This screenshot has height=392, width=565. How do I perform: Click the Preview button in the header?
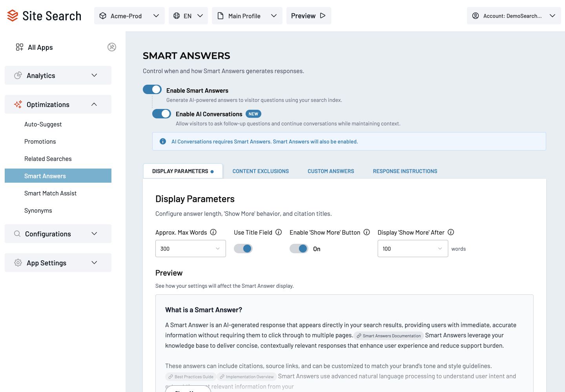coord(309,16)
